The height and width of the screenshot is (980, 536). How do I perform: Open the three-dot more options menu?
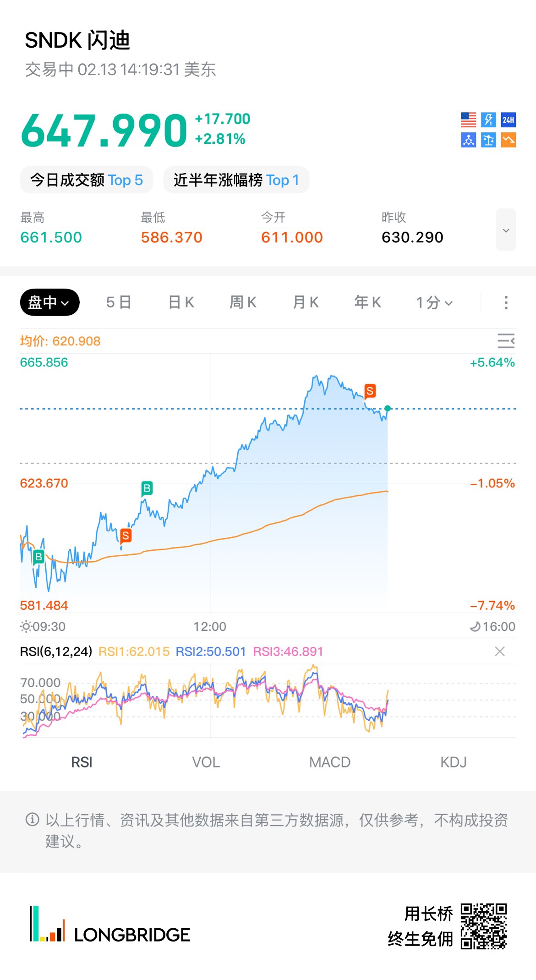(506, 302)
